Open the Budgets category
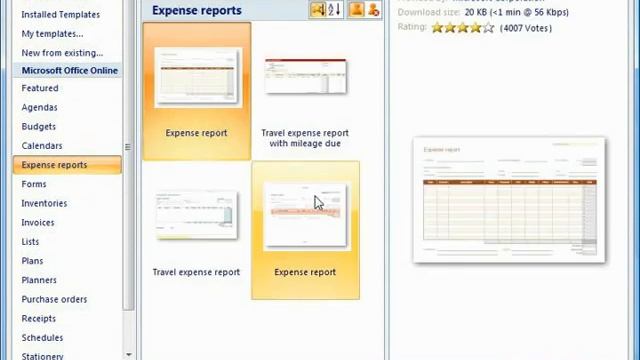The image size is (640, 360). (x=38, y=127)
